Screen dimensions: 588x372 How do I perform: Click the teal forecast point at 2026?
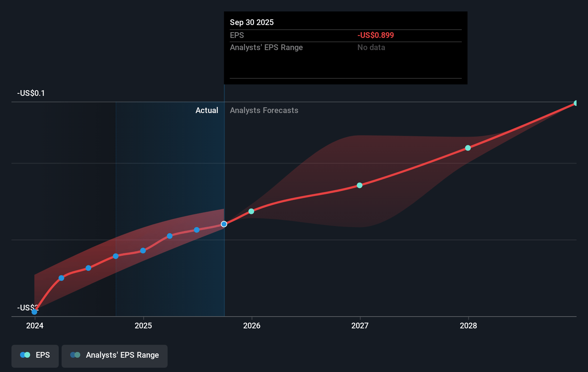[x=251, y=211]
